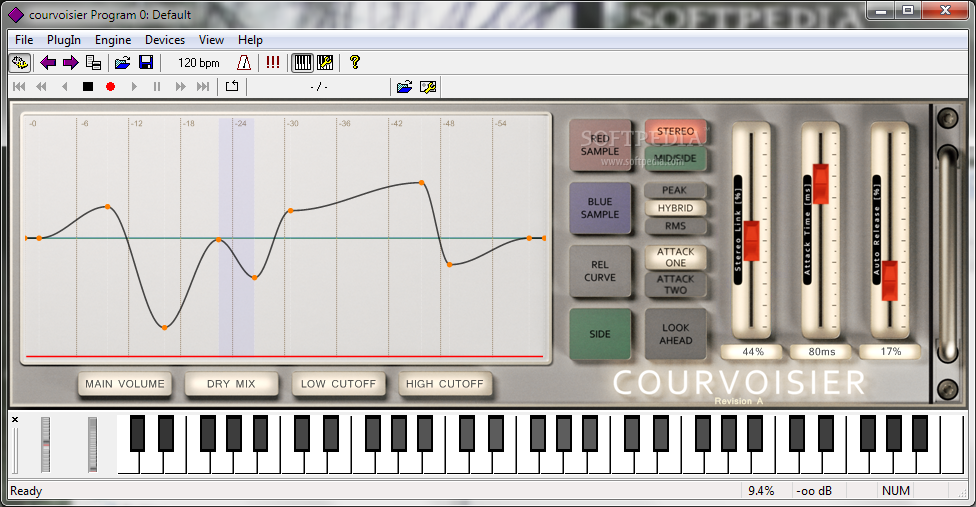Click the plugin settings icon in toolbar
Screen dimensions: 976x507
[19, 62]
